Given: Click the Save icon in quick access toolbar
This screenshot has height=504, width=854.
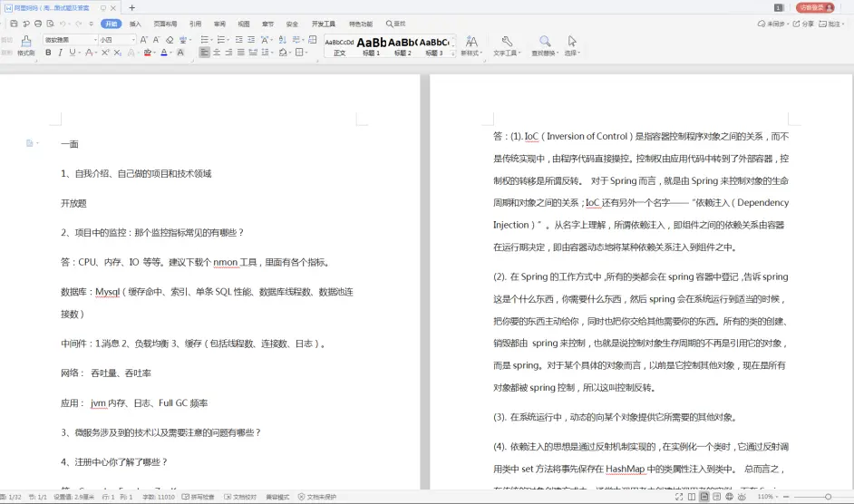Looking at the screenshot, I should point(14,24).
